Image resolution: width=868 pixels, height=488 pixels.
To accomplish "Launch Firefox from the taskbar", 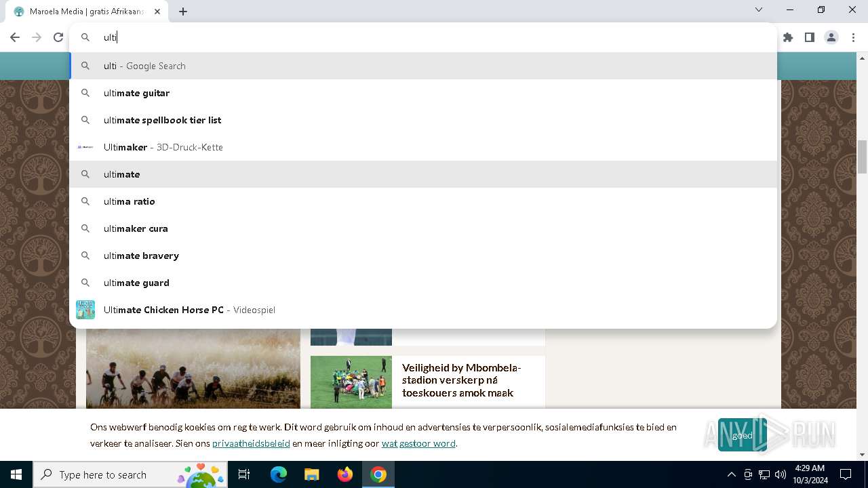I will [345, 474].
